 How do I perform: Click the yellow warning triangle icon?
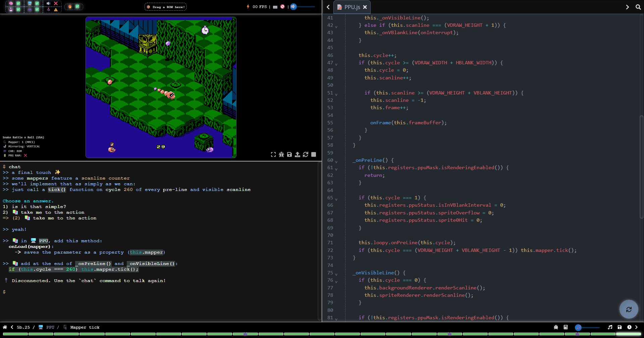56,9
